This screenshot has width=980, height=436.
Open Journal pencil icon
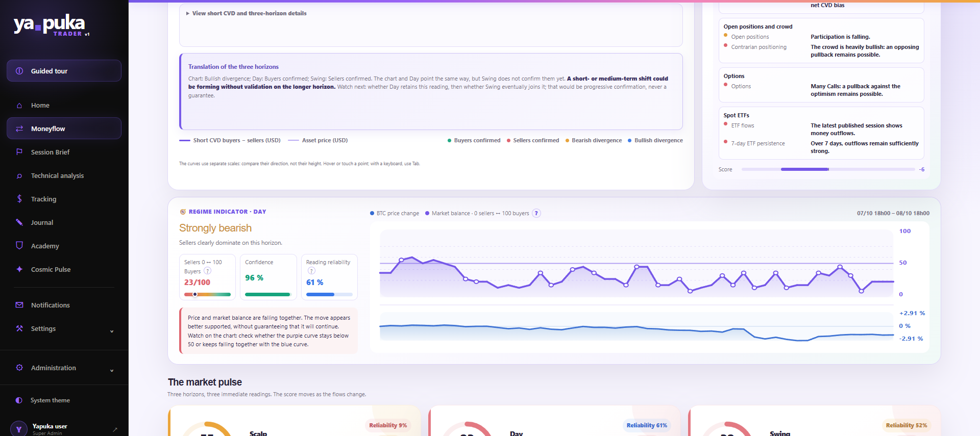tap(19, 222)
